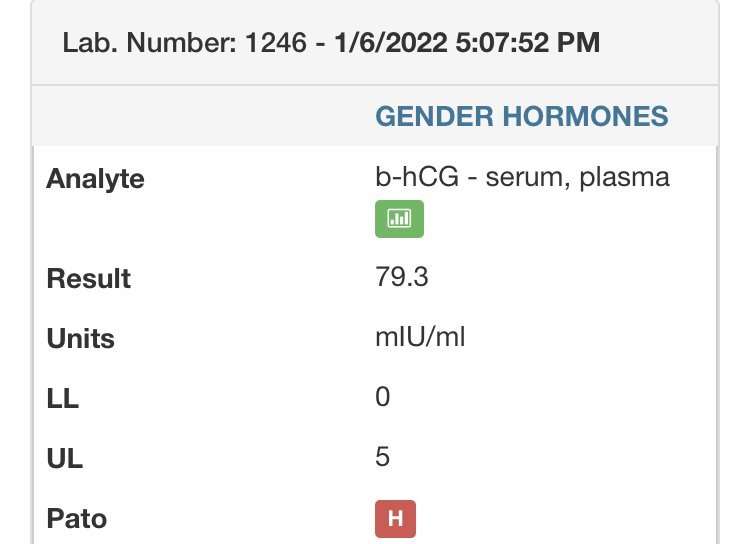Image resolution: width=750 pixels, height=544 pixels.
Task: Click the Result row label
Action: pyautogui.click(x=88, y=278)
